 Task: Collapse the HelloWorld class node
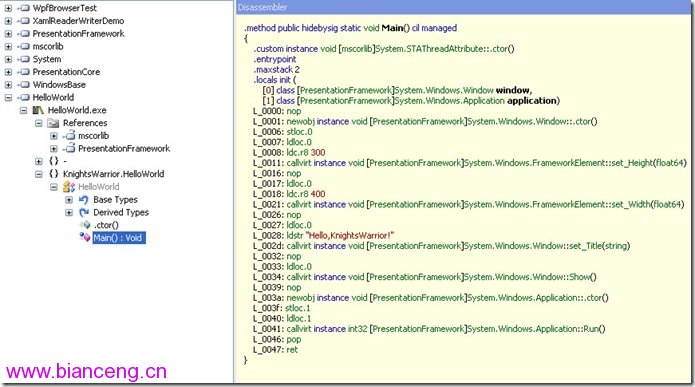click(54, 187)
